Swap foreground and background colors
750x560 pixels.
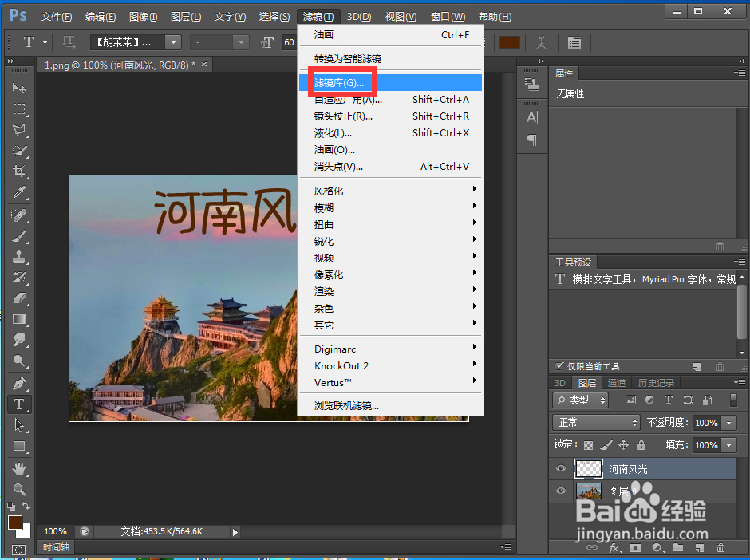click(x=26, y=506)
